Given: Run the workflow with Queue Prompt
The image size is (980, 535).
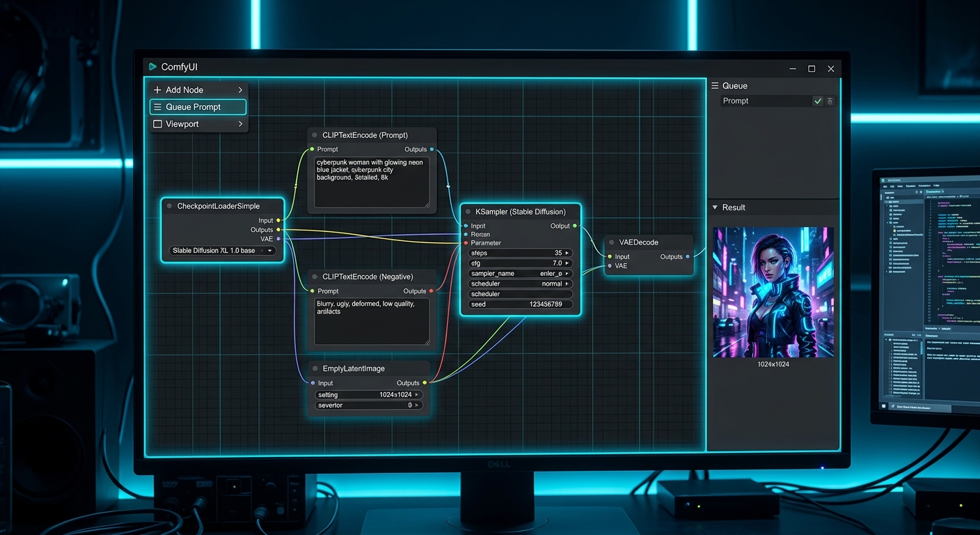Looking at the screenshot, I should tap(198, 107).
